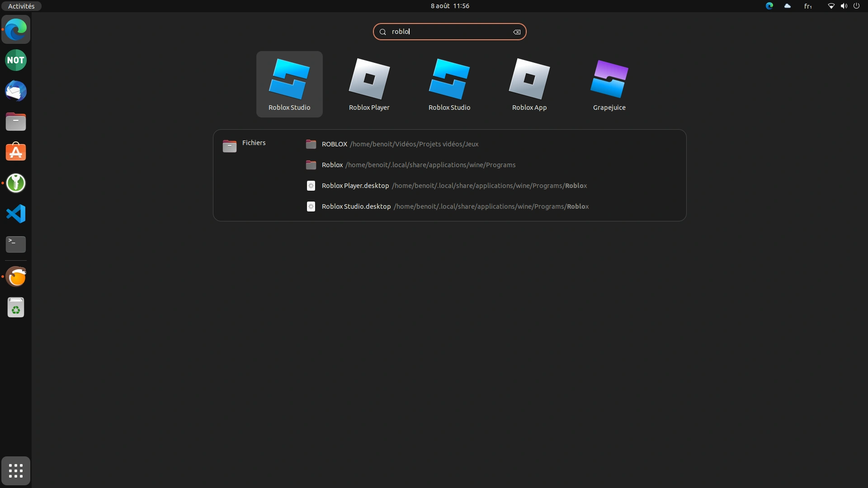This screenshot has width=868, height=488.
Task: Open the Roblox App search result
Action: (529, 84)
